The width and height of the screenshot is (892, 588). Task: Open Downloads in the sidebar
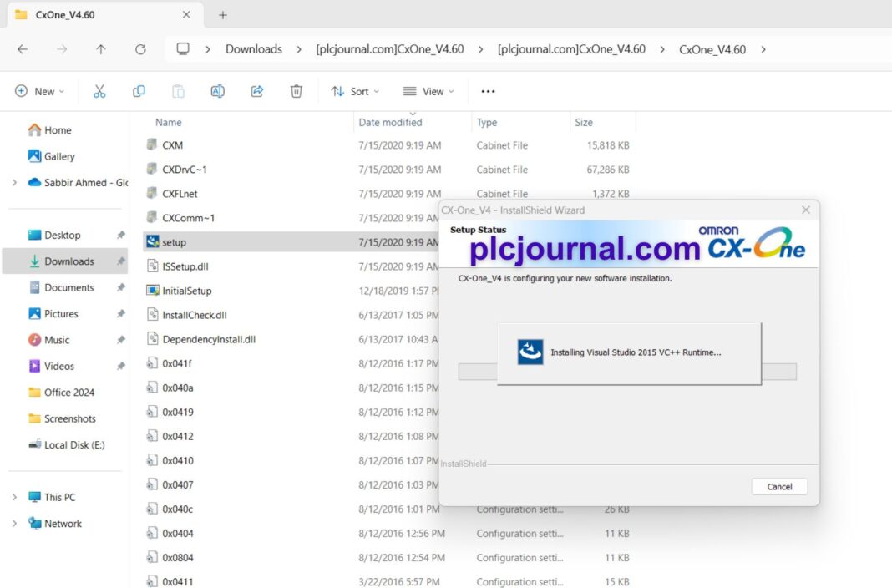pos(65,261)
